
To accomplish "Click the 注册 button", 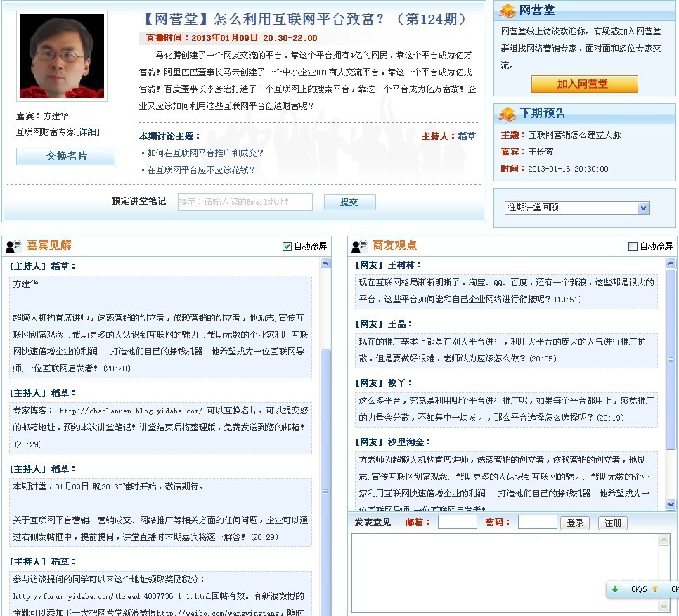I will [613, 523].
